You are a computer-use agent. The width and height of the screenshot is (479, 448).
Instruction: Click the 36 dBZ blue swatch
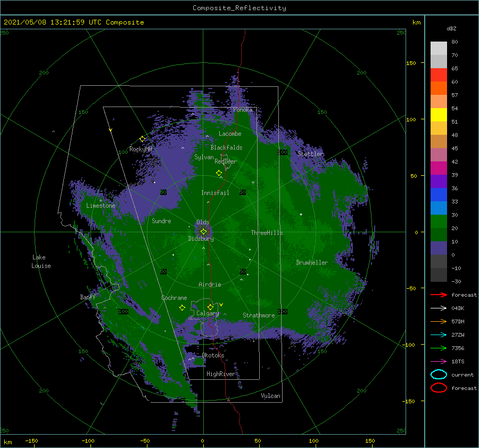(439, 194)
